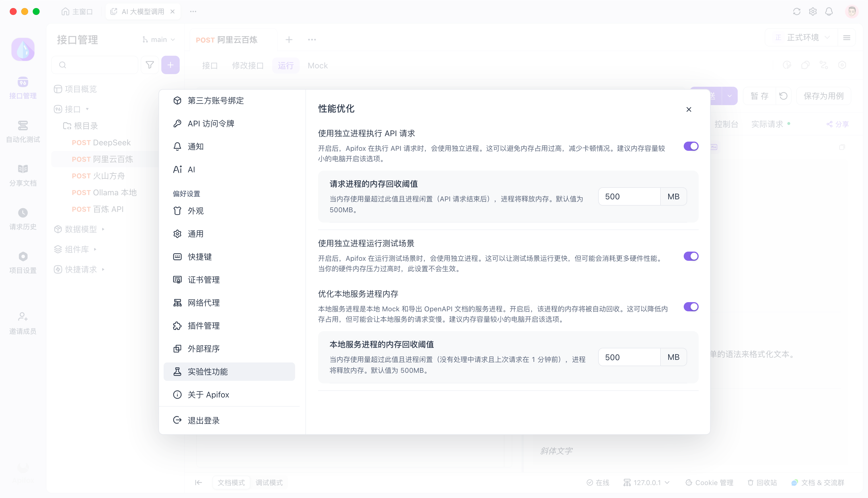Image resolution: width=868 pixels, height=498 pixels.
Task: Open the send button dropdown arrow
Action: tap(729, 96)
